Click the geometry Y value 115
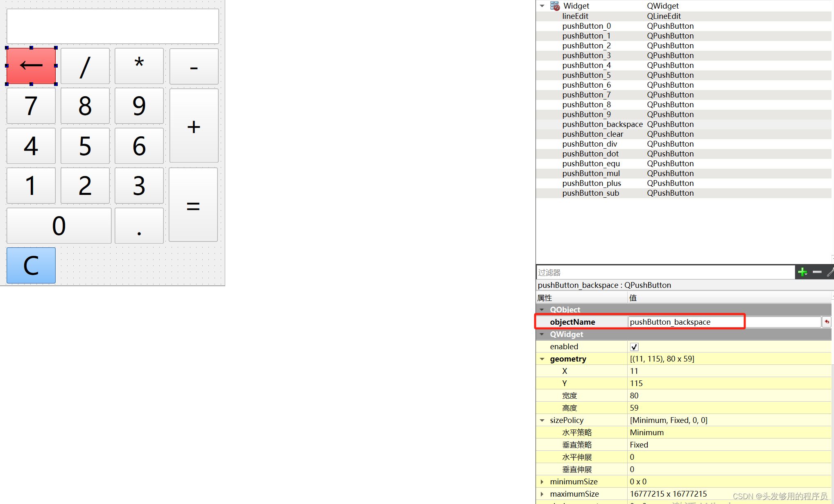Image resolution: width=834 pixels, height=504 pixels. [730, 383]
